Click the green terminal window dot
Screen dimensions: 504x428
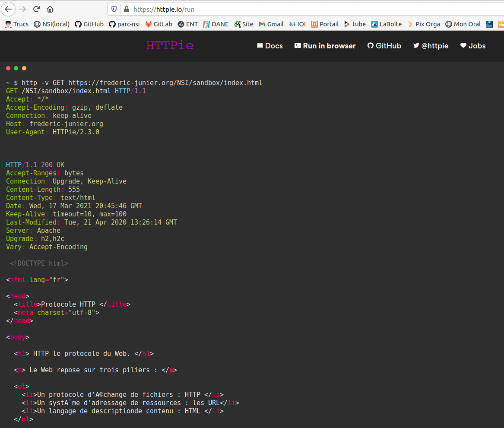[16, 68]
